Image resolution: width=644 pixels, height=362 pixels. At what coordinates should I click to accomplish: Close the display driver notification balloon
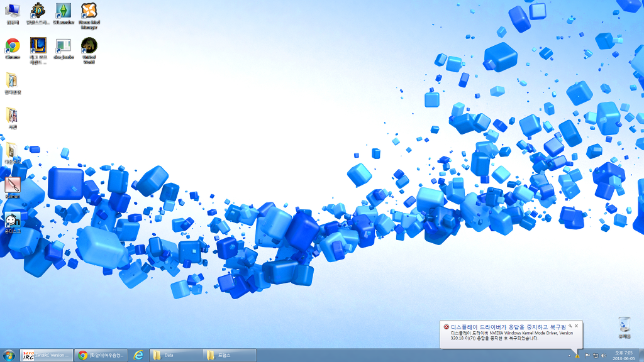576,326
